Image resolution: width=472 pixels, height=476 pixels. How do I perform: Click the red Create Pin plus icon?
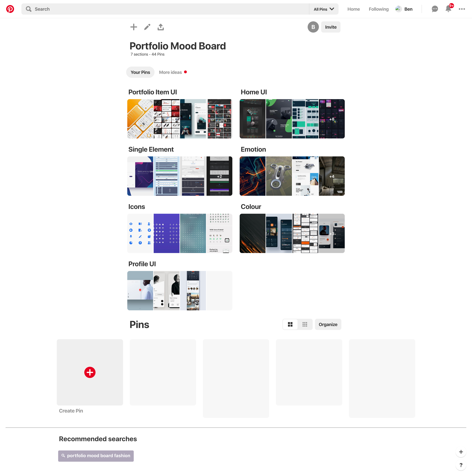point(90,372)
